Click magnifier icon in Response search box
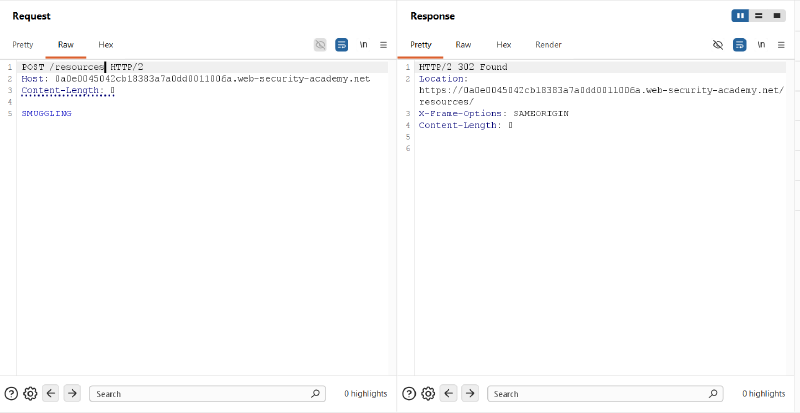This screenshot has width=800, height=413. tap(713, 394)
